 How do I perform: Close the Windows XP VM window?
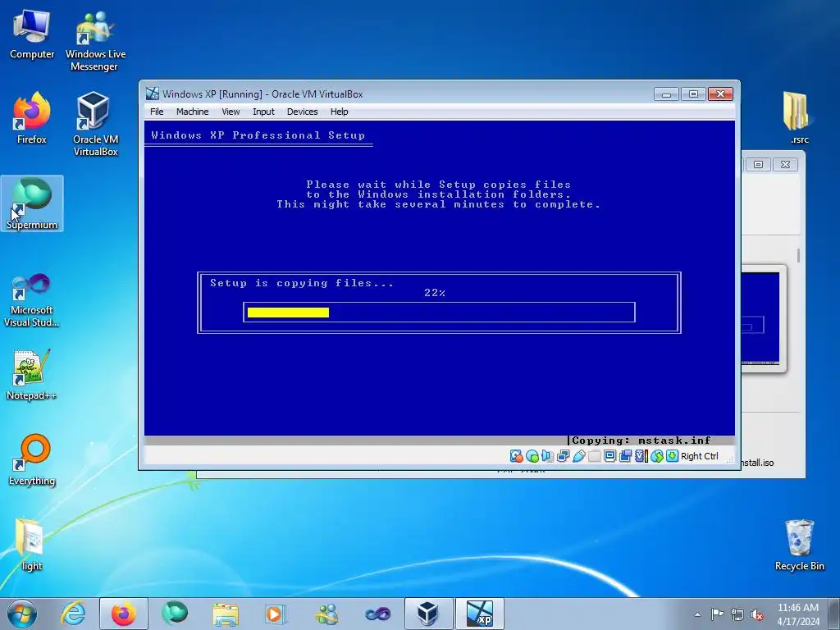[720, 94]
